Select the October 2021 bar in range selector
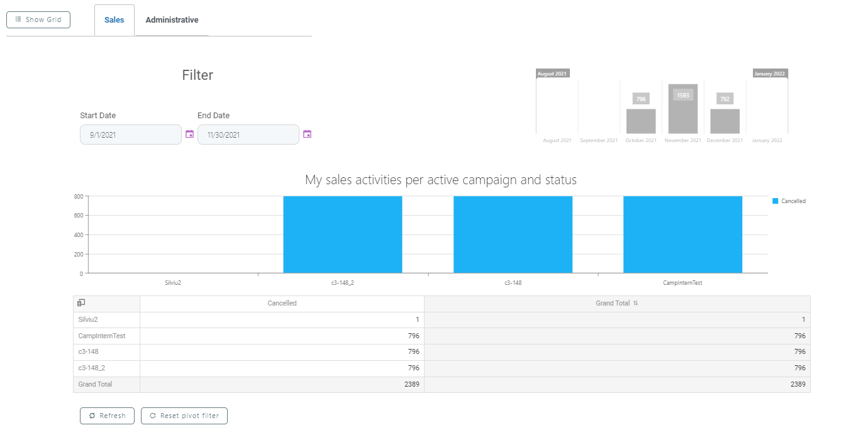 pos(641,121)
